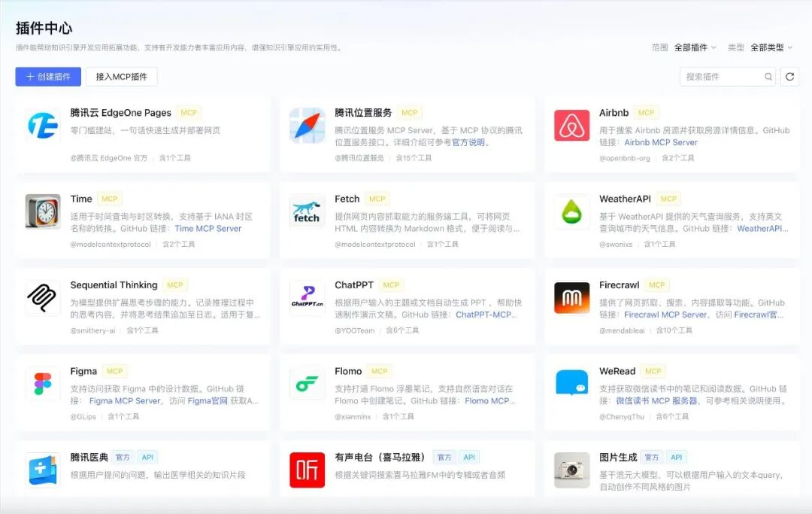Choose the WeatherAPI green droplet icon
This screenshot has width=812, height=514.
click(571, 211)
